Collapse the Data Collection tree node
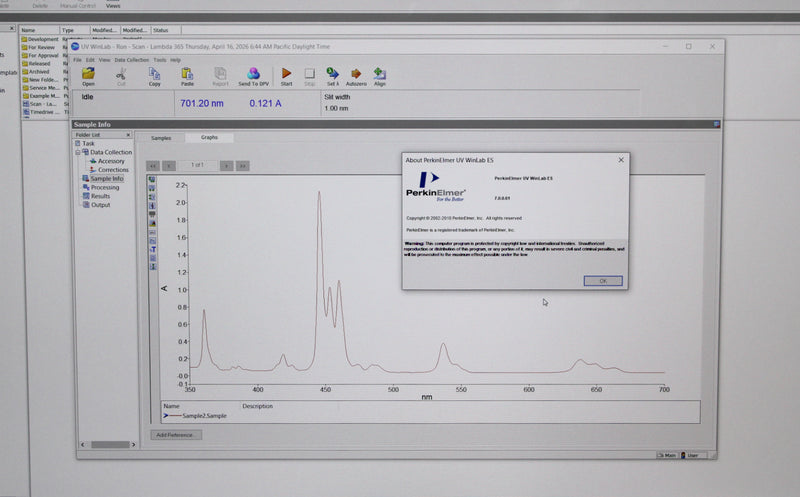Image resolution: width=800 pixels, height=497 pixels. pos(78,152)
